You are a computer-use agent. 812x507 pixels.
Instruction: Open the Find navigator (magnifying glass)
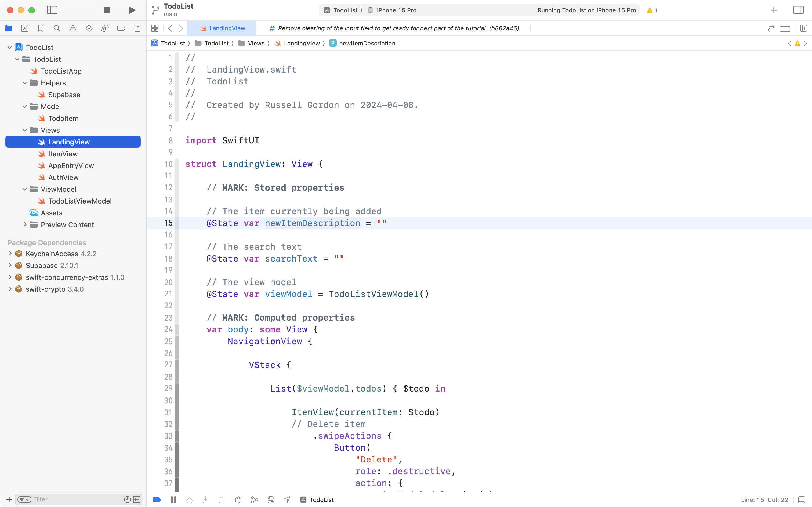pos(57,28)
